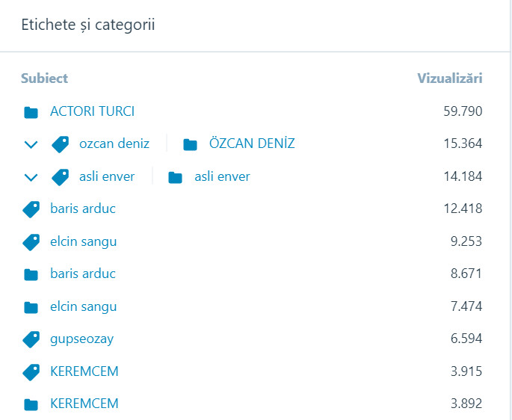Click the tag icon in the 3.915 views row
This screenshot has width=512, height=420.
pyautogui.click(x=31, y=371)
